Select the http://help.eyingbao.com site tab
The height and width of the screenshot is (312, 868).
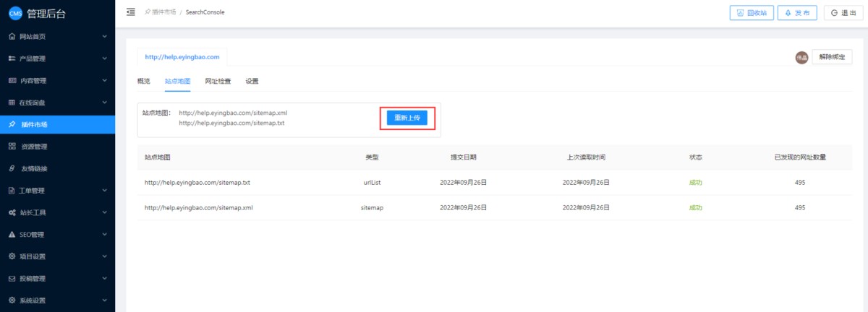(x=182, y=56)
